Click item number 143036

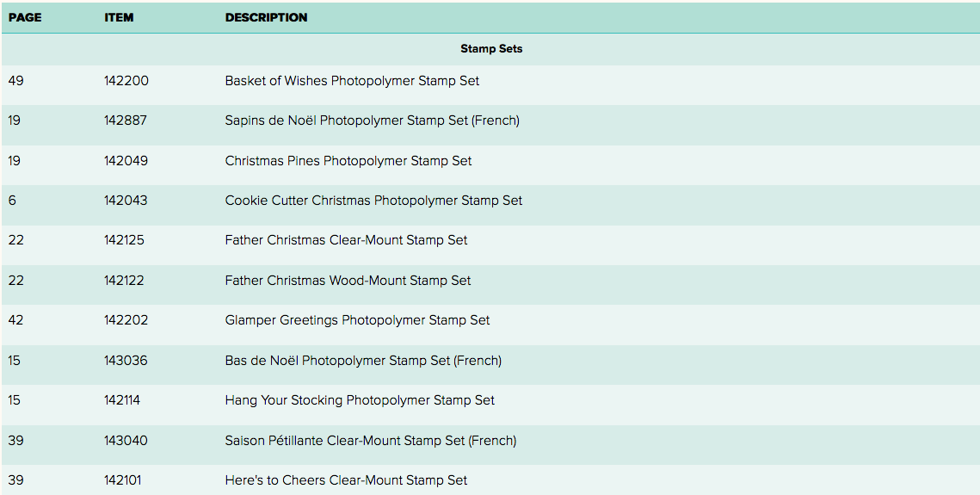(126, 361)
